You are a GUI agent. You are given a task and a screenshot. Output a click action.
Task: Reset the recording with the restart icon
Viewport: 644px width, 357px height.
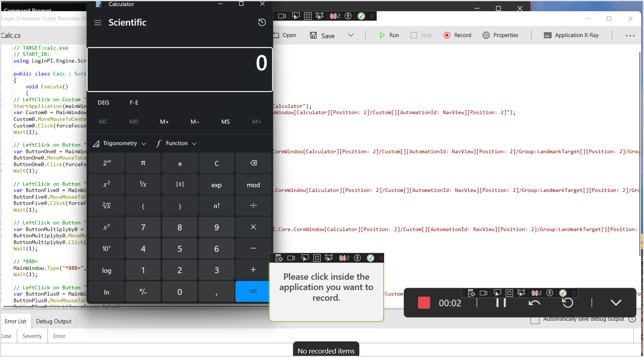[x=567, y=303]
